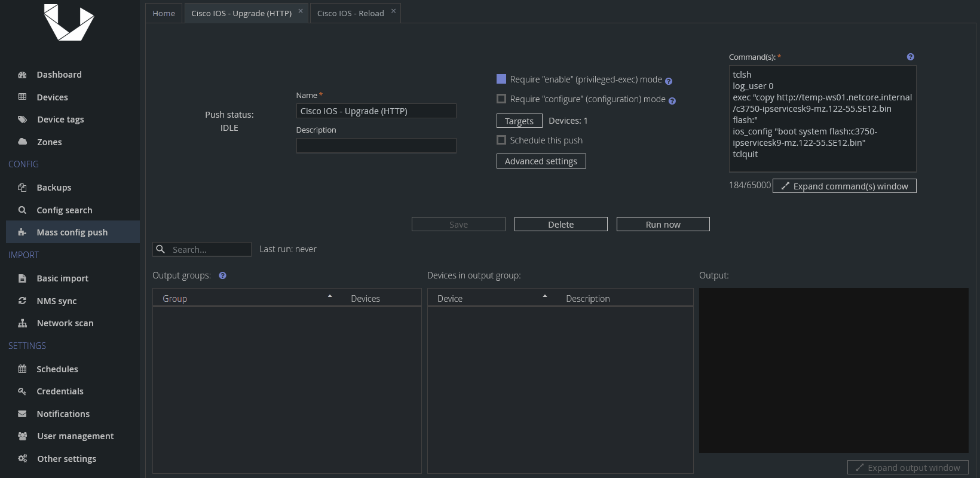
Task: Click the Devices column header in output groups
Action: coord(365,298)
